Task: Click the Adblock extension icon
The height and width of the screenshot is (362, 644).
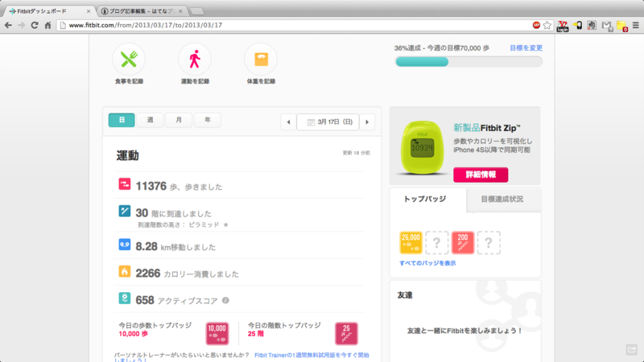Action: coord(536,25)
